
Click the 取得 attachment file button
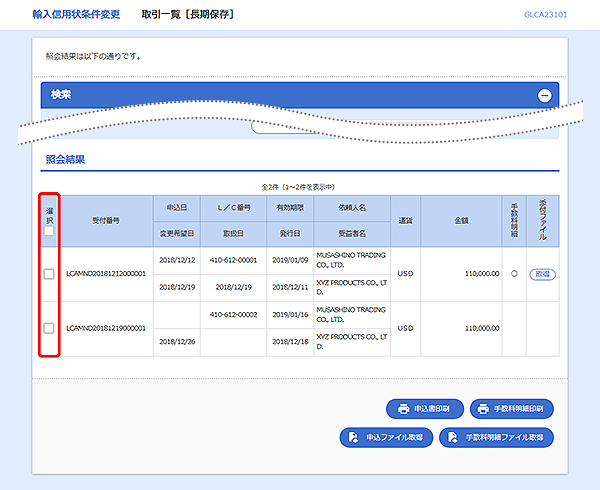(x=542, y=274)
